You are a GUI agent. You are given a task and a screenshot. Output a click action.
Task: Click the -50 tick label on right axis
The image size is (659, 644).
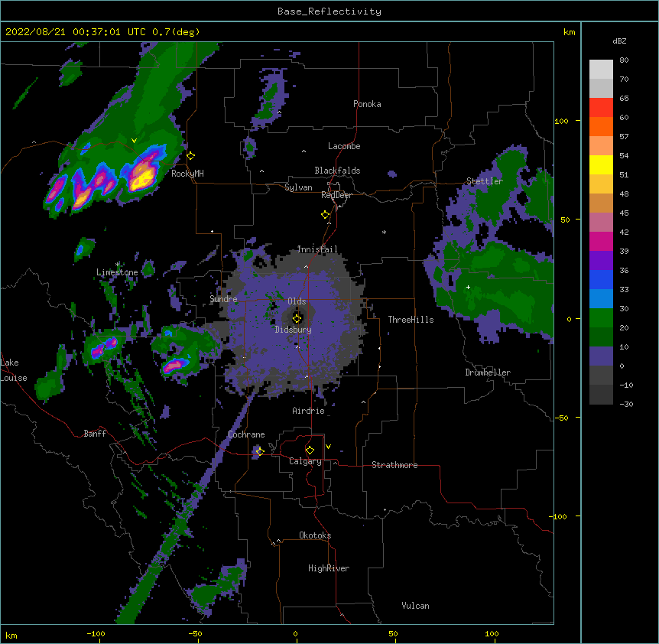(561, 418)
